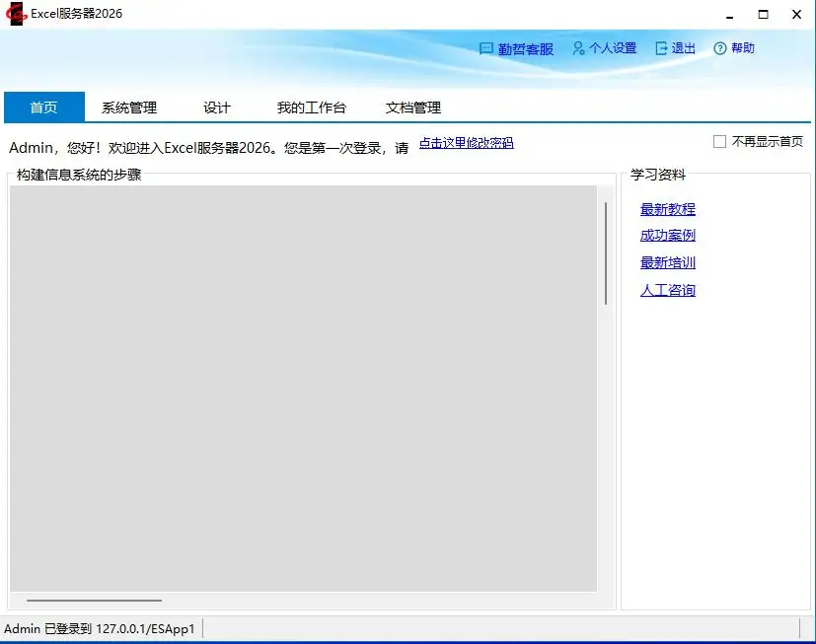Open the 最新教程 link
This screenshot has width=816, height=644.
(668, 209)
